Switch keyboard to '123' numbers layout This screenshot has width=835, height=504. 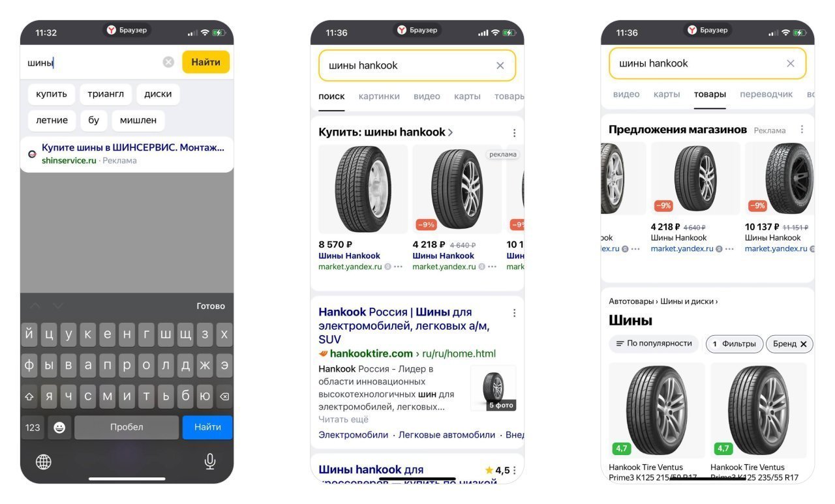pyautogui.click(x=33, y=428)
